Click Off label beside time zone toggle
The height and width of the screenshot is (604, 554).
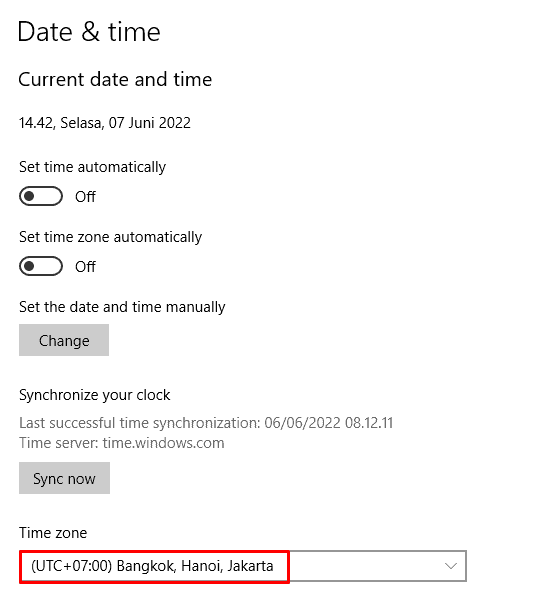[x=85, y=267]
